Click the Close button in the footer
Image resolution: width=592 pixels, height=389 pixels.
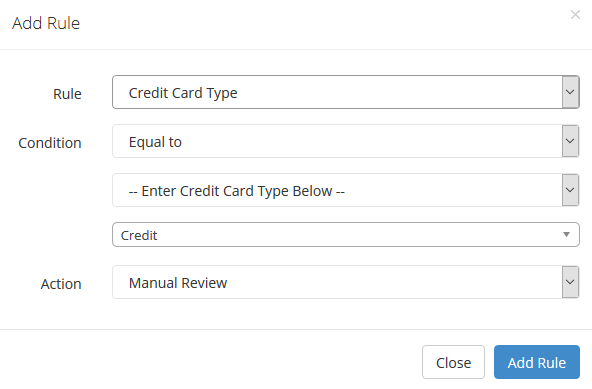(x=453, y=362)
